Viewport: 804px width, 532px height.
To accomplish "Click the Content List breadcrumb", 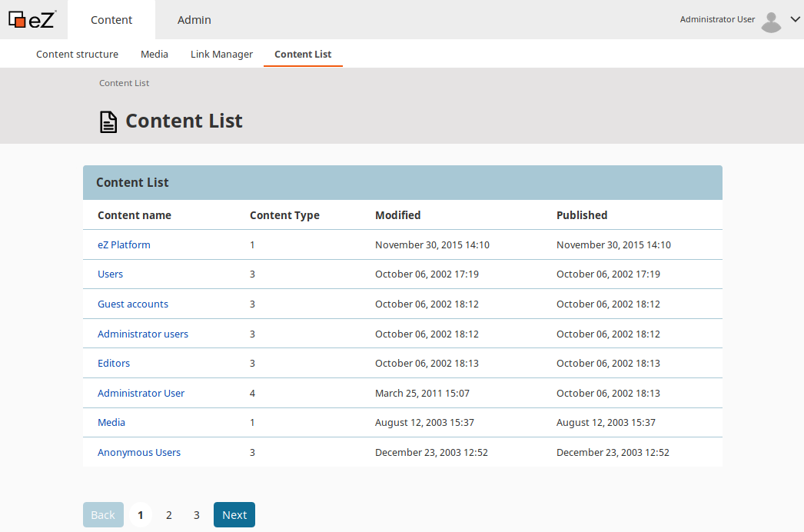I will click(124, 82).
